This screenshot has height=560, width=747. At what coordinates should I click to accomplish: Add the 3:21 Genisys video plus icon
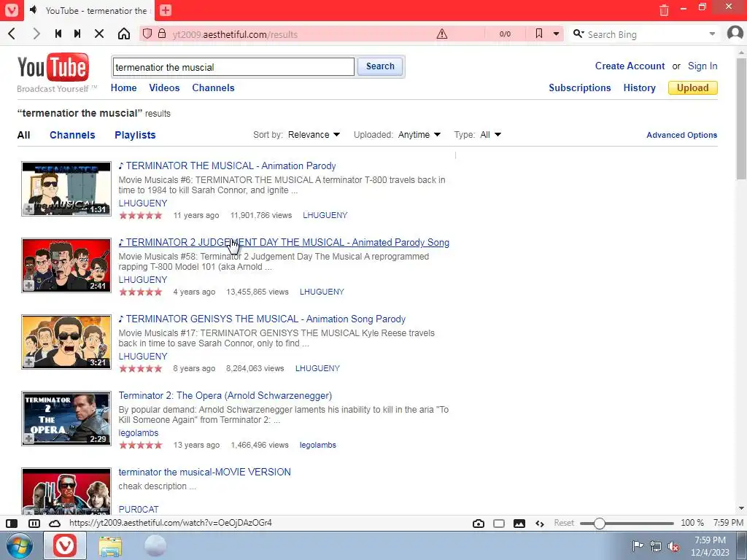pos(28,362)
